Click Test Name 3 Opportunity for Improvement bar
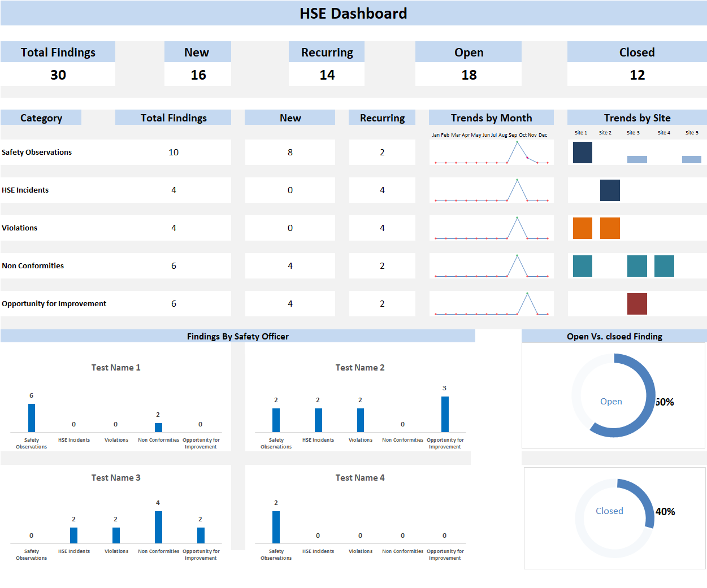 point(201,535)
